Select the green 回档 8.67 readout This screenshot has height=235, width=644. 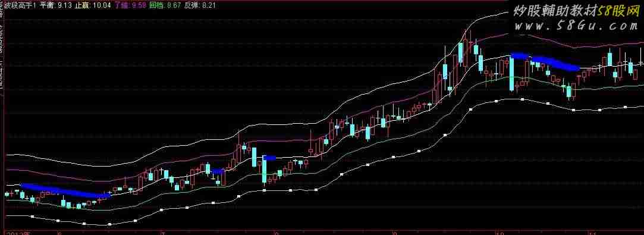click(165, 5)
